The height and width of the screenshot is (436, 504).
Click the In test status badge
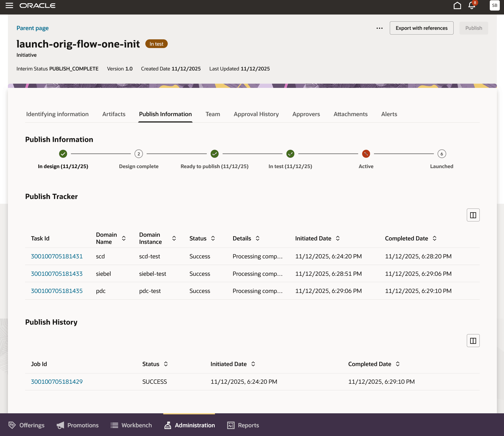pyautogui.click(x=156, y=44)
